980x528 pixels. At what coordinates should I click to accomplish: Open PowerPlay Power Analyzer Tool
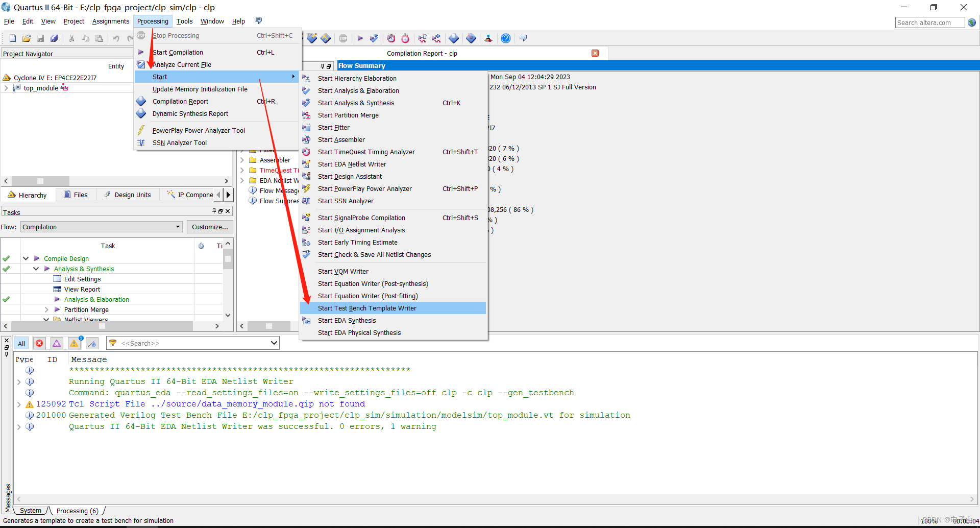[x=217, y=130]
